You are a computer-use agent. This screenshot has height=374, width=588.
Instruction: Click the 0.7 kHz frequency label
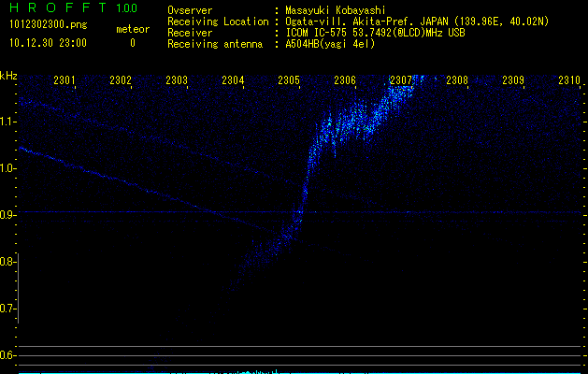[7, 309]
